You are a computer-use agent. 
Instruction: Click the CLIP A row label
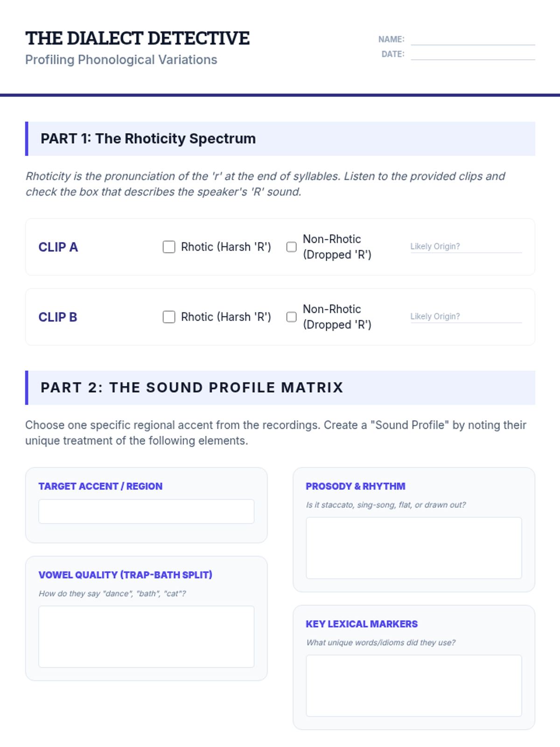point(58,247)
